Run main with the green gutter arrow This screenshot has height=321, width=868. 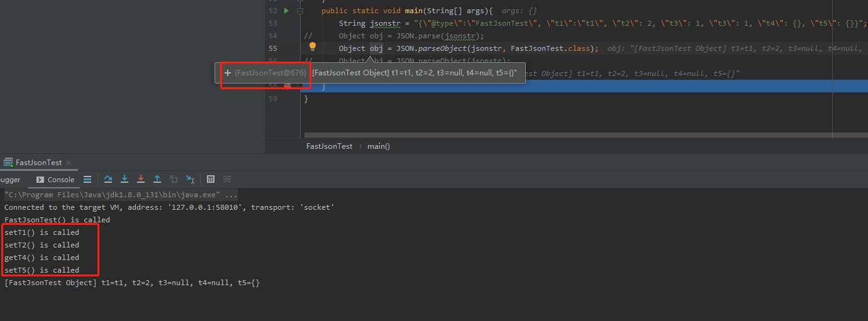286,11
